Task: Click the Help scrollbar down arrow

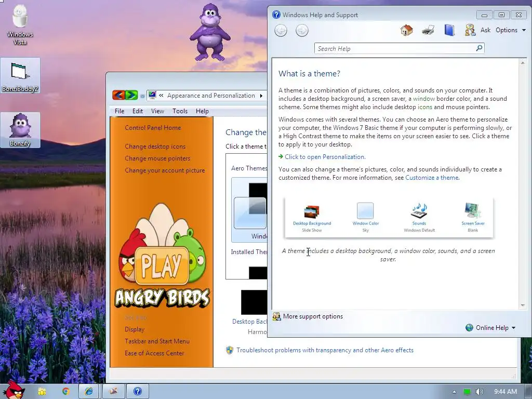Action: [523, 305]
